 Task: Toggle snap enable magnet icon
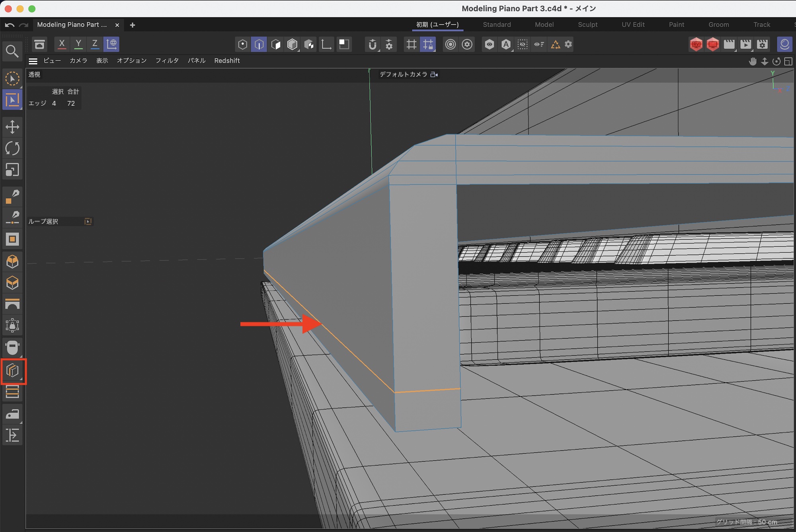pos(373,44)
